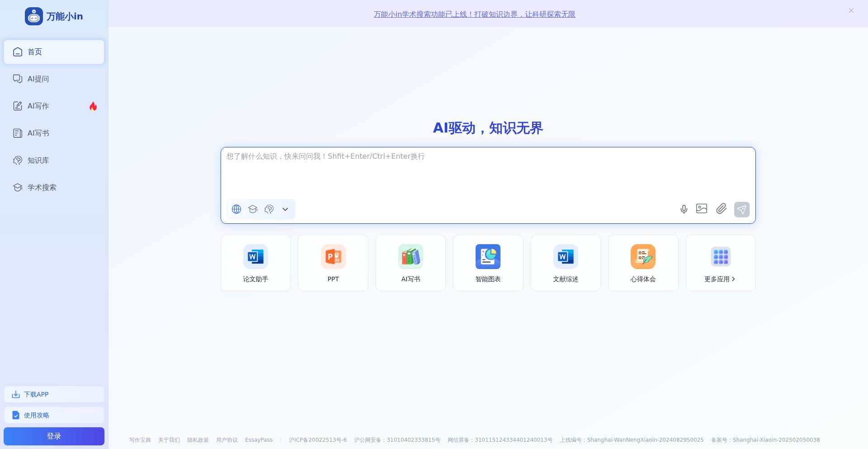Click the microphone voice input icon

(x=684, y=209)
